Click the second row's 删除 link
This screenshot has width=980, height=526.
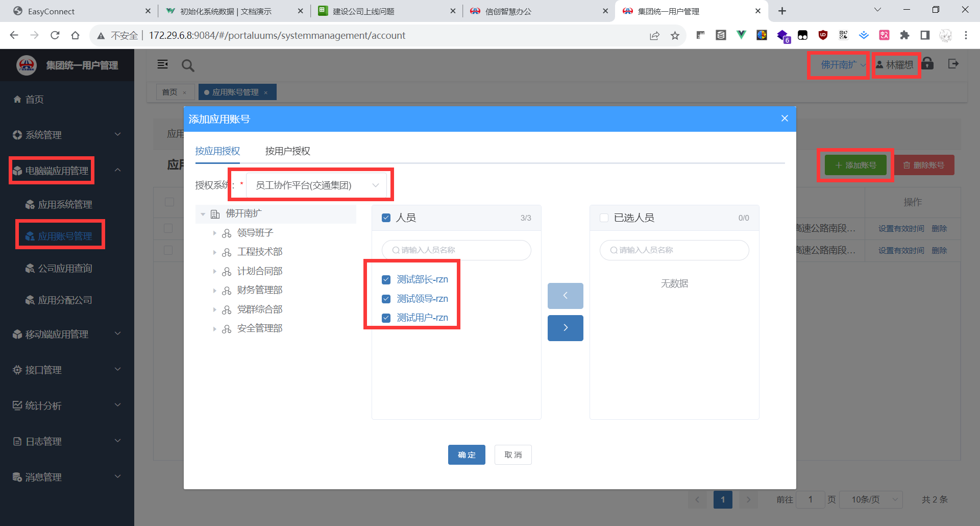coord(939,251)
